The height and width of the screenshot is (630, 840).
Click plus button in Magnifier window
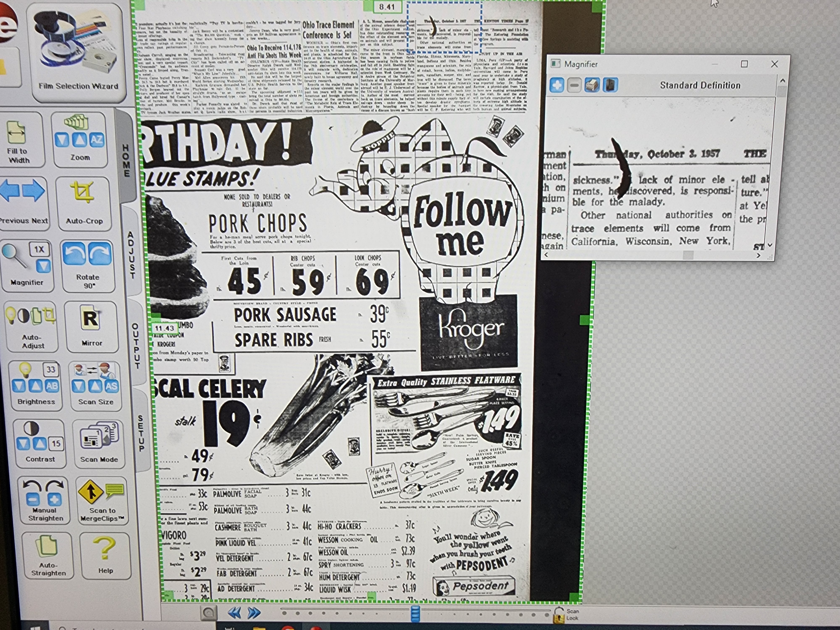(556, 85)
